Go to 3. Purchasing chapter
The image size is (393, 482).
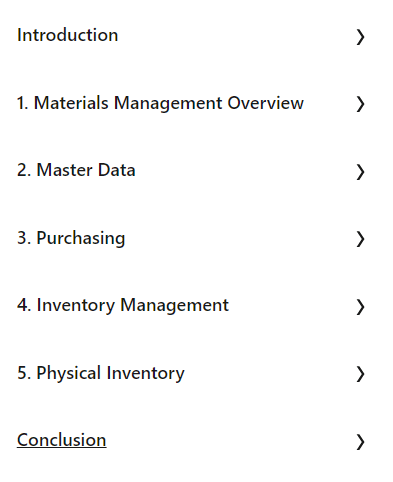tap(71, 238)
